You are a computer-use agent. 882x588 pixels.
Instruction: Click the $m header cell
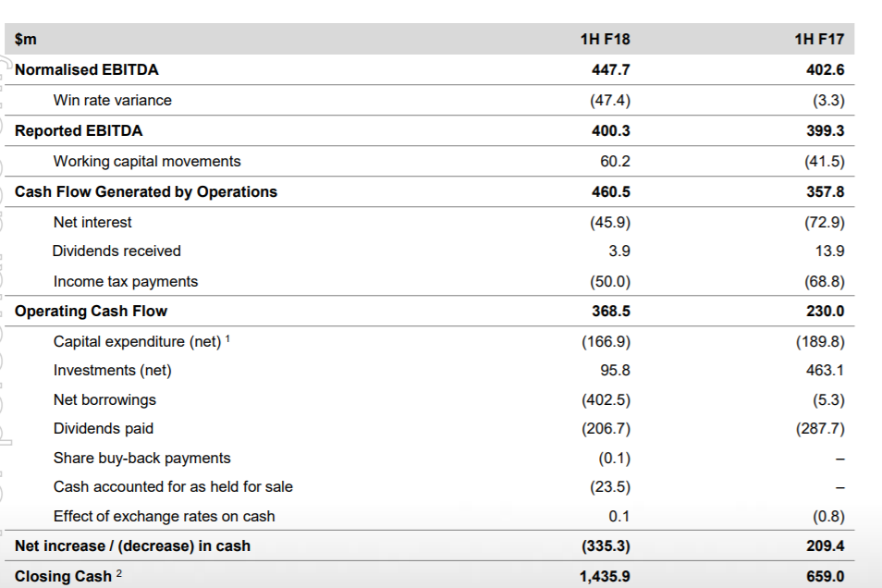[x=26, y=40]
